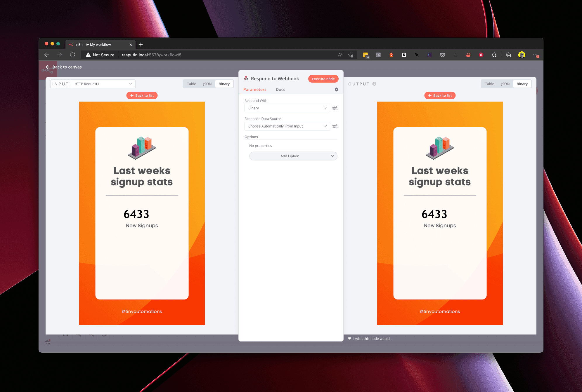The width and height of the screenshot is (582, 392).
Task: Switch to the Docs tab
Action: 280,89
